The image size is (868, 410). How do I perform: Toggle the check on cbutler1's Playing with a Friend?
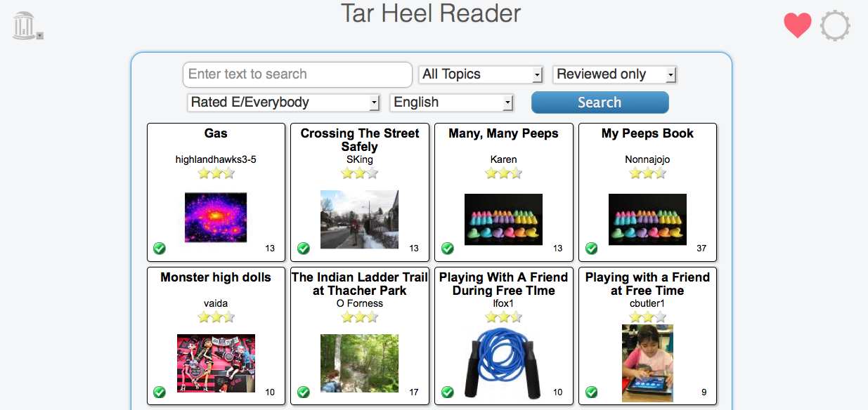click(x=591, y=392)
